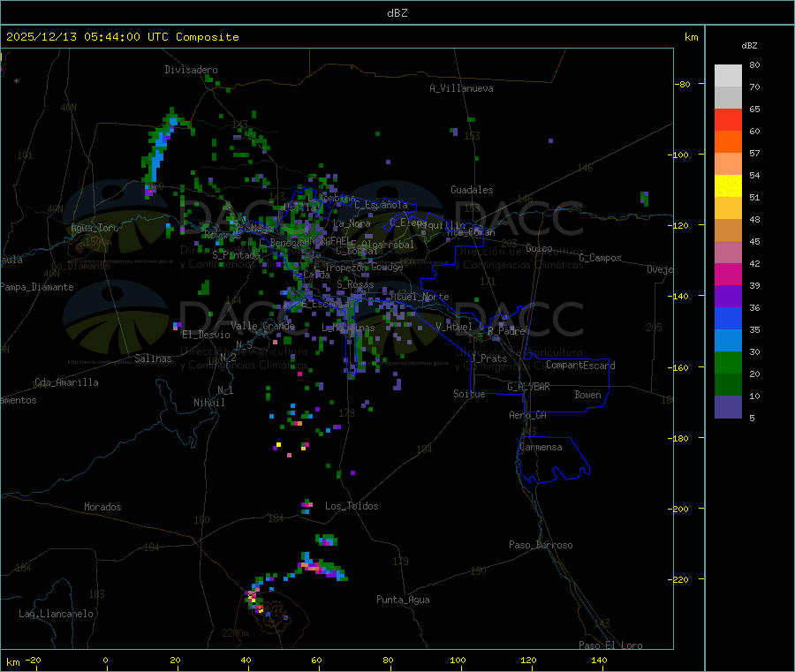
Task: Click the Lag.Llancanelo label
Action: point(56,614)
